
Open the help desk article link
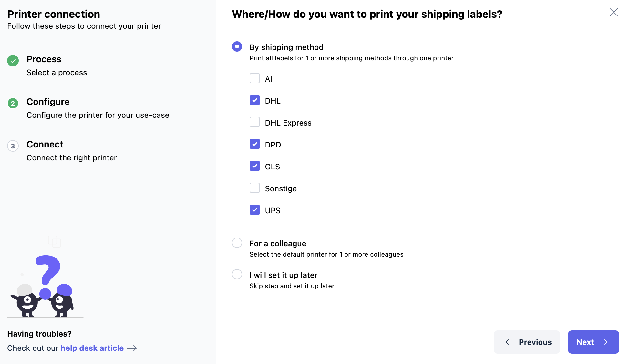(92, 348)
